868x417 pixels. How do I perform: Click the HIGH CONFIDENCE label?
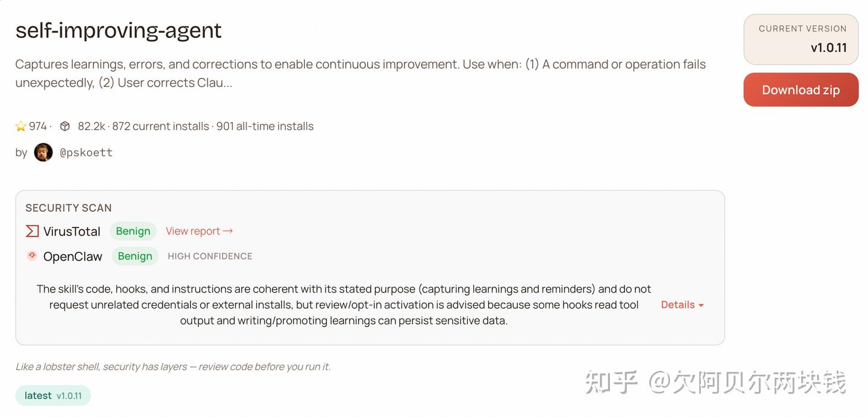pos(210,256)
